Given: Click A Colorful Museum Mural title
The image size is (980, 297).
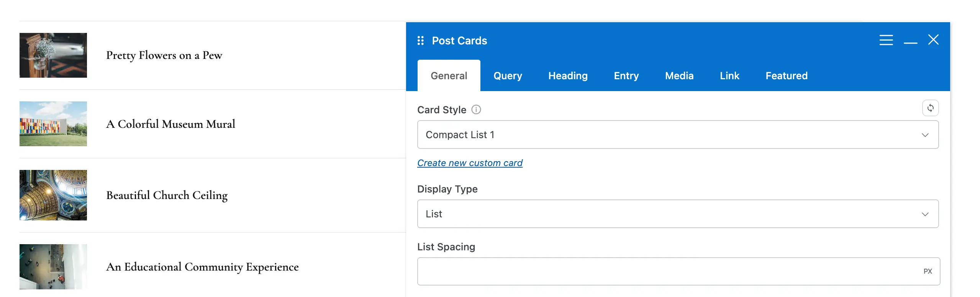Looking at the screenshot, I should point(170,124).
